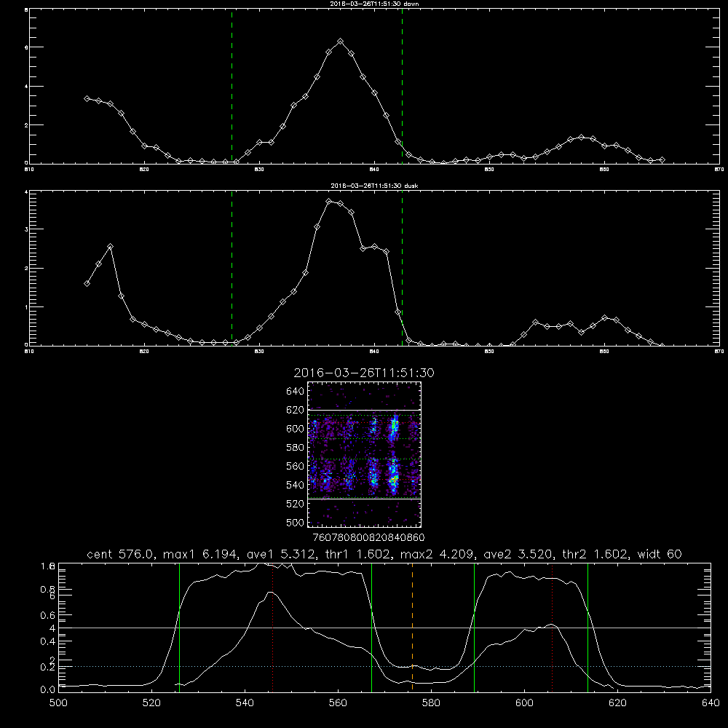
Task: Click the '580' label on the spectral image y-axis
Action: coord(296,448)
